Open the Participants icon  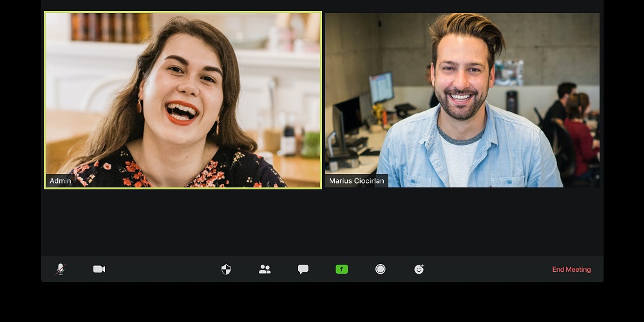(265, 269)
